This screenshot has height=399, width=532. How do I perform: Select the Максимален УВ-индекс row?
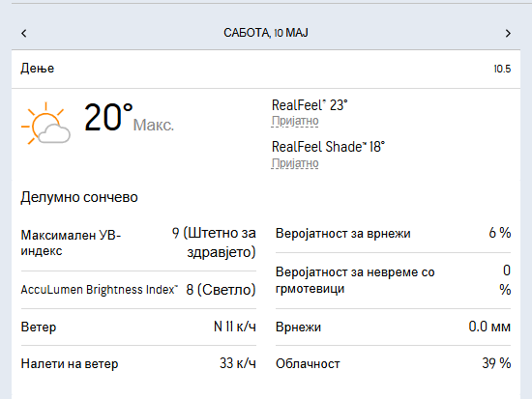point(138,242)
